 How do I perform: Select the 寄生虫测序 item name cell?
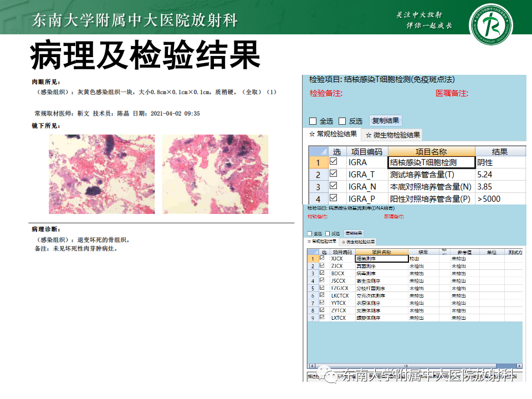tap(382, 281)
